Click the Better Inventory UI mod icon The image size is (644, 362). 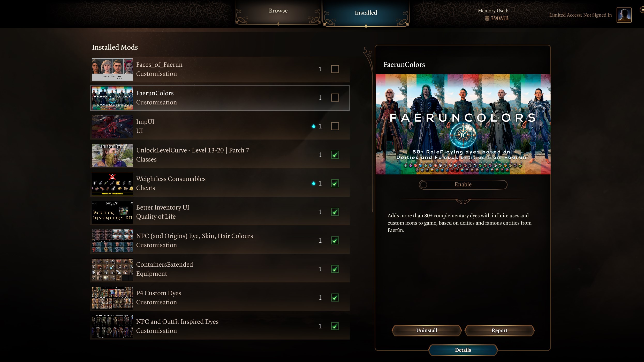(x=112, y=212)
